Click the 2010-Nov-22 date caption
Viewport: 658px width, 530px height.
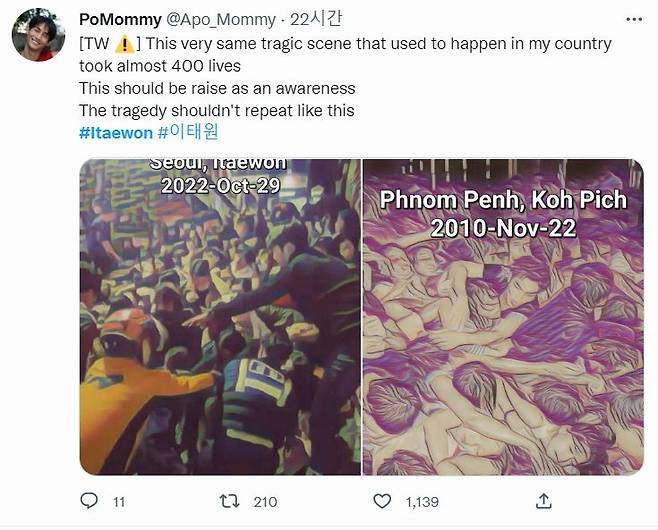tap(502, 228)
